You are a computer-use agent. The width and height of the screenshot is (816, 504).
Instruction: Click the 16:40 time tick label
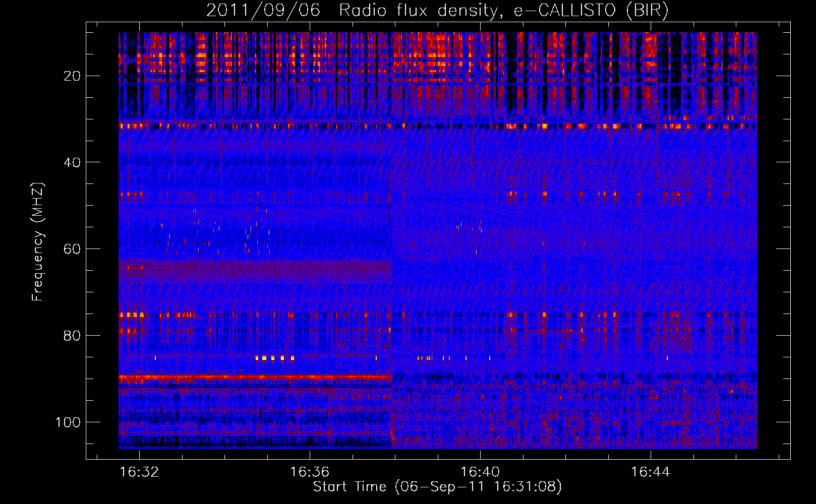pos(481,472)
